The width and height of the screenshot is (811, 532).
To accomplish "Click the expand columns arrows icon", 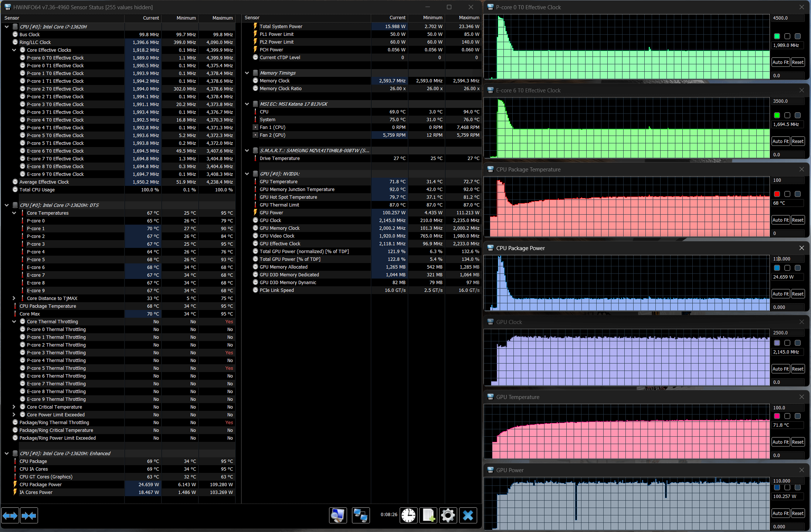I will (10, 515).
